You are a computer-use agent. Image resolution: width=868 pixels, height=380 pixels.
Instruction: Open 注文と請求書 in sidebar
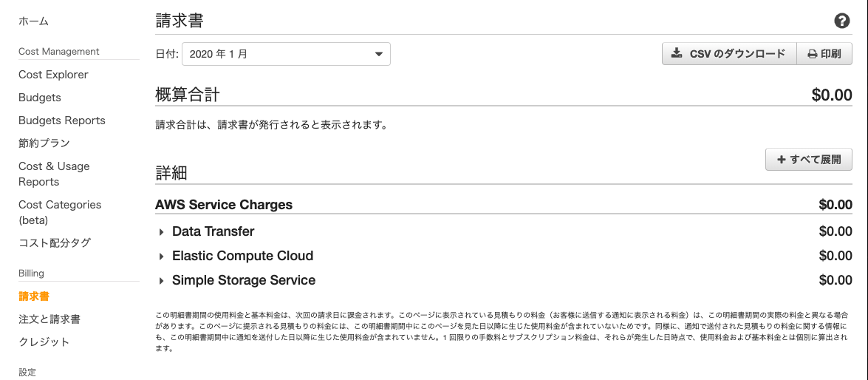[x=49, y=319]
